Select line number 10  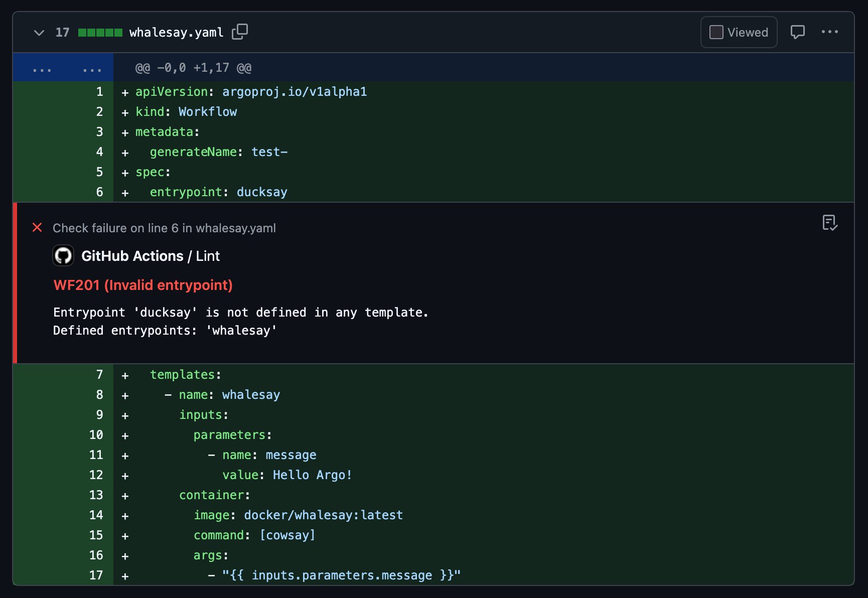(96, 435)
